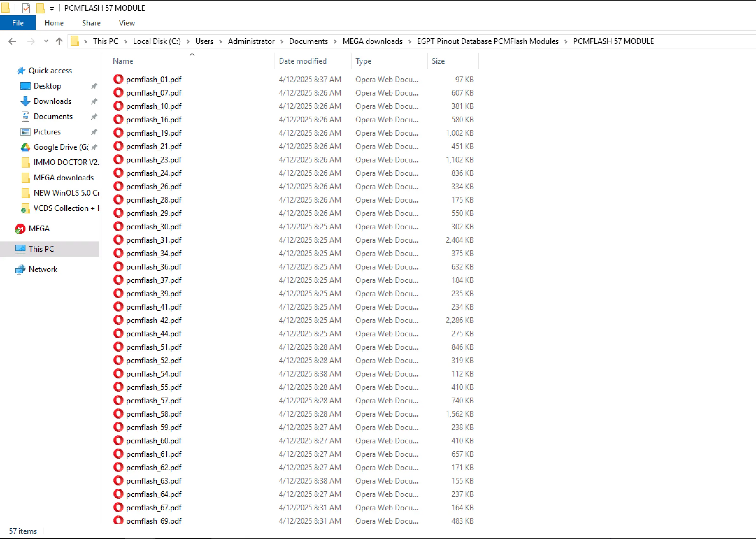756x539 pixels.
Task: Click EGPT Pinout Database PCMFlash Modules breadcrumb
Action: coord(488,41)
